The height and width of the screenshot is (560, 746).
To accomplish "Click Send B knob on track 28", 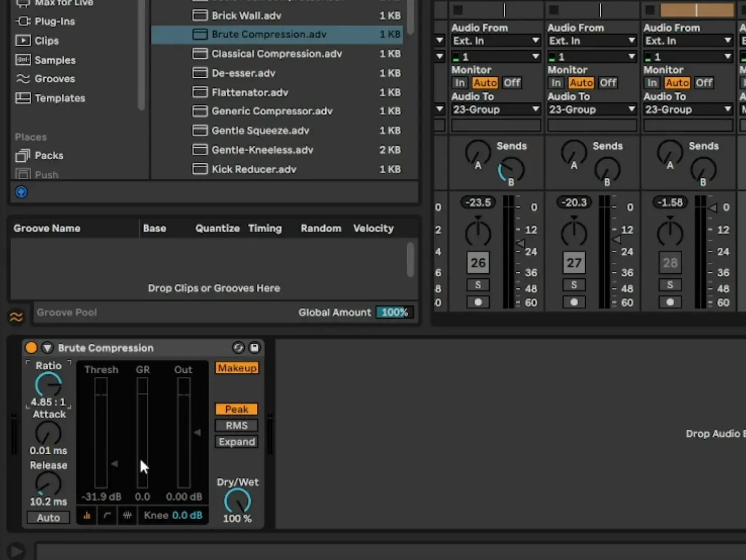I will (x=703, y=171).
